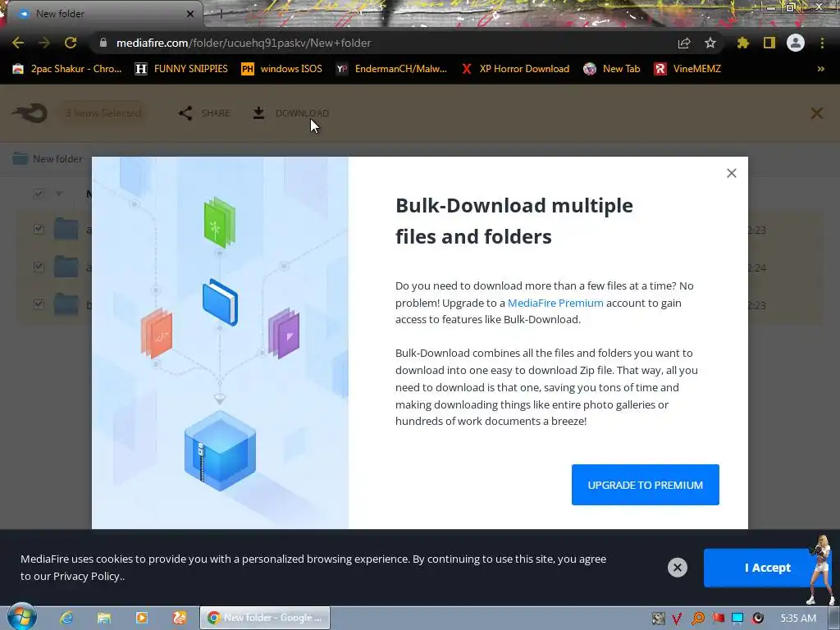Image resolution: width=840 pixels, height=630 pixels.
Task: Click the red V tray icon
Action: [677, 619]
